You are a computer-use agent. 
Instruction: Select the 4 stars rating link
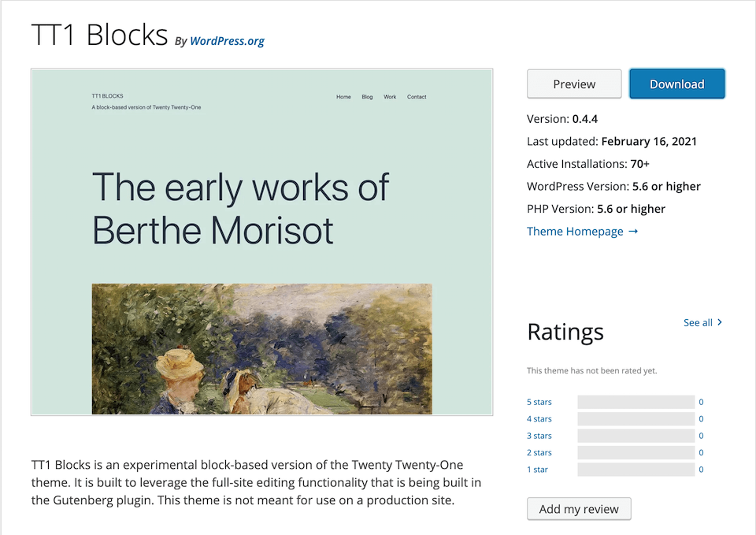[x=539, y=419]
